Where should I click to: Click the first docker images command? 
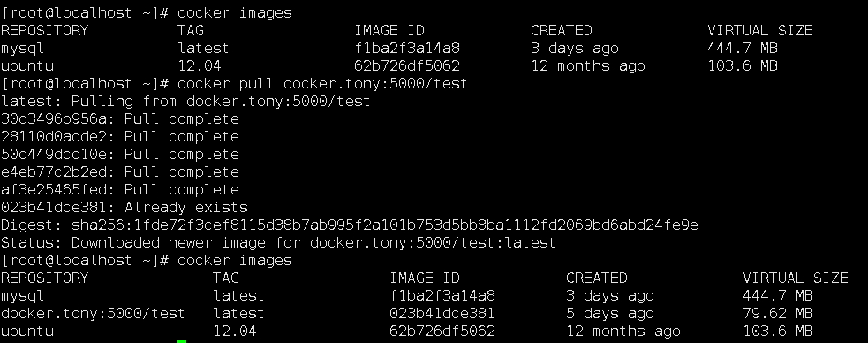[235, 12]
